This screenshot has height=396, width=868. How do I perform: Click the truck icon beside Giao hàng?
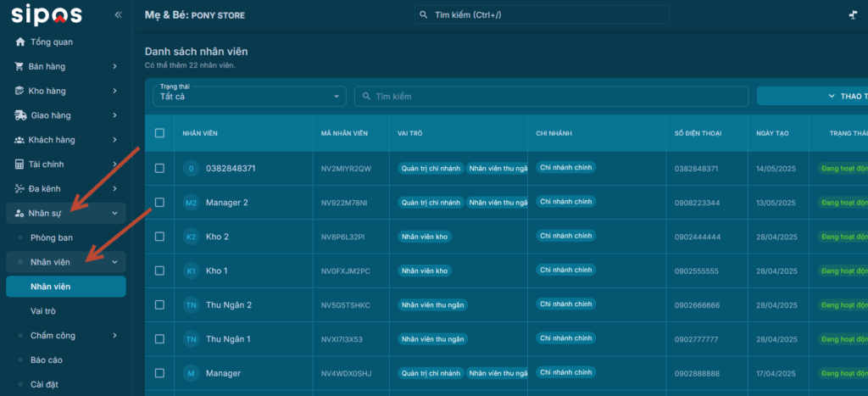20,115
